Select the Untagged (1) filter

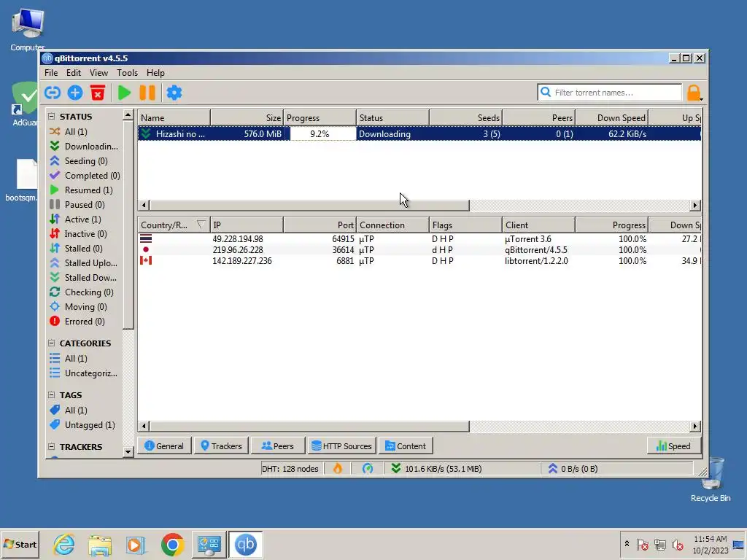(x=90, y=425)
